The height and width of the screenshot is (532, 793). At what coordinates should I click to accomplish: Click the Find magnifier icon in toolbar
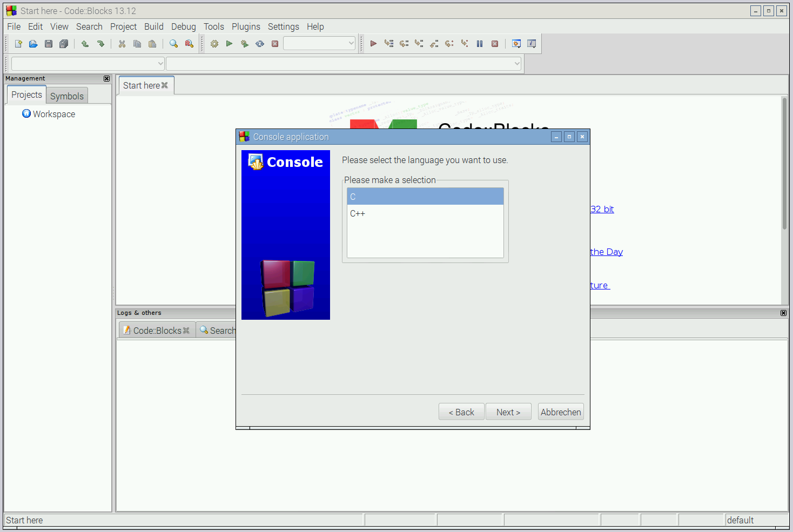tap(173, 44)
